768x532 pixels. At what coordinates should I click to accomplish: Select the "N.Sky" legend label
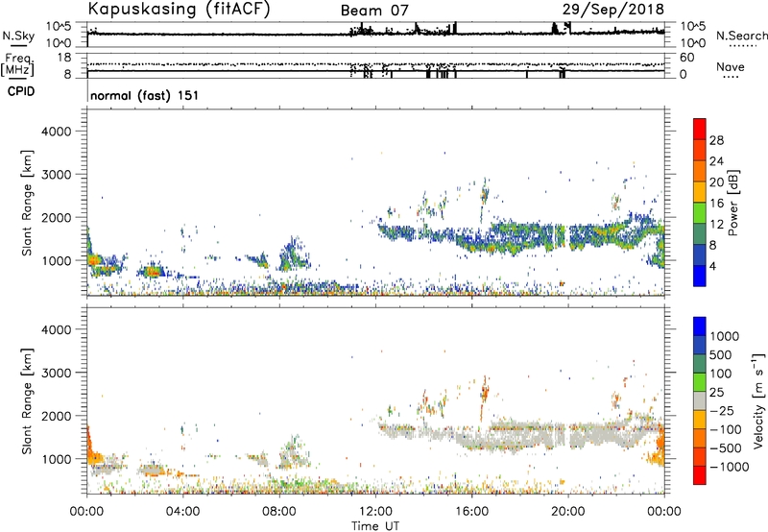[x=18, y=36]
